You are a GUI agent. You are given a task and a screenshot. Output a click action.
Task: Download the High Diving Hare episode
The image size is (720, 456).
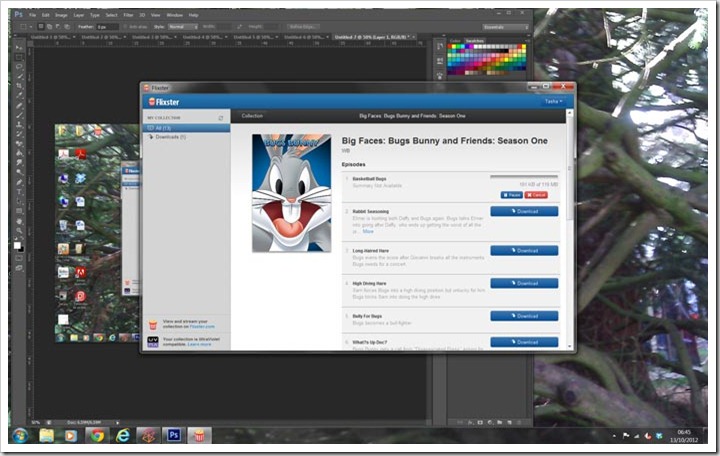point(524,283)
